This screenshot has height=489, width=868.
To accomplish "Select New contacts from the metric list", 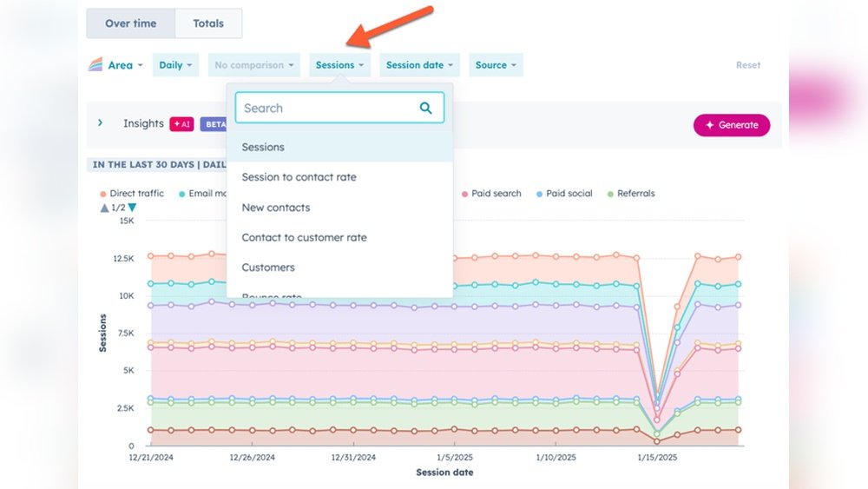I will (276, 208).
